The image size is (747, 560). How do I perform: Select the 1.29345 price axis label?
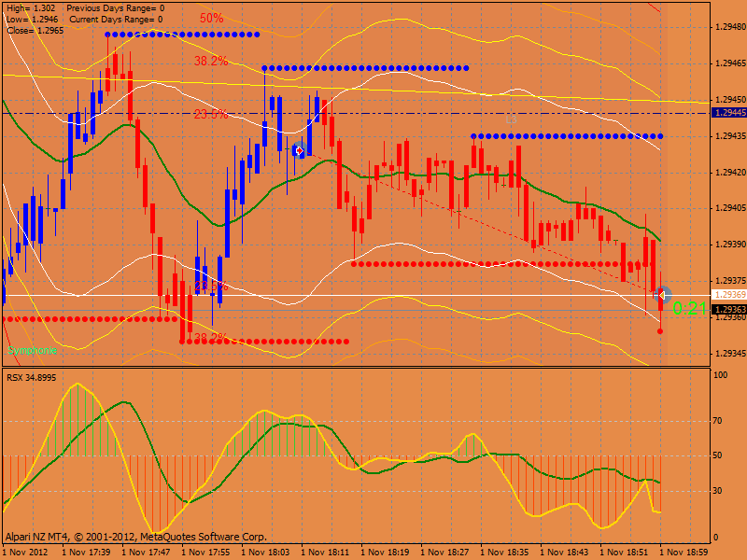coord(730,354)
